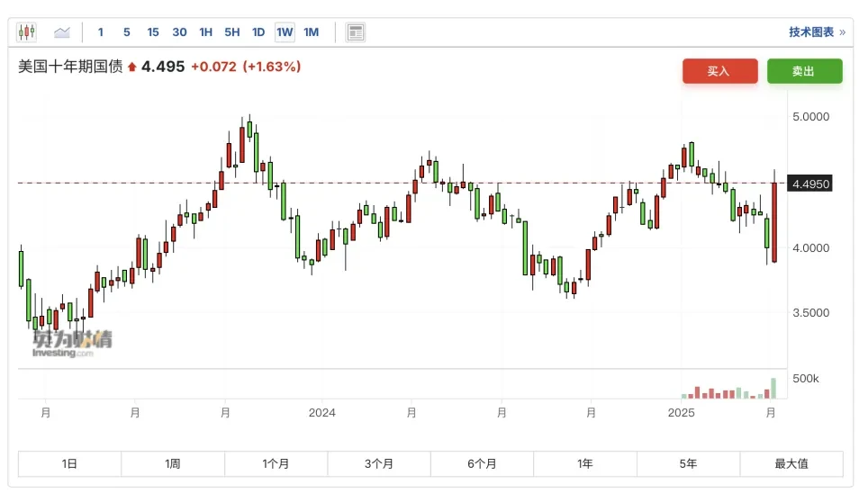Enable the 1W weekly interval
868x502 pixels.
click(x=285, y=32)
